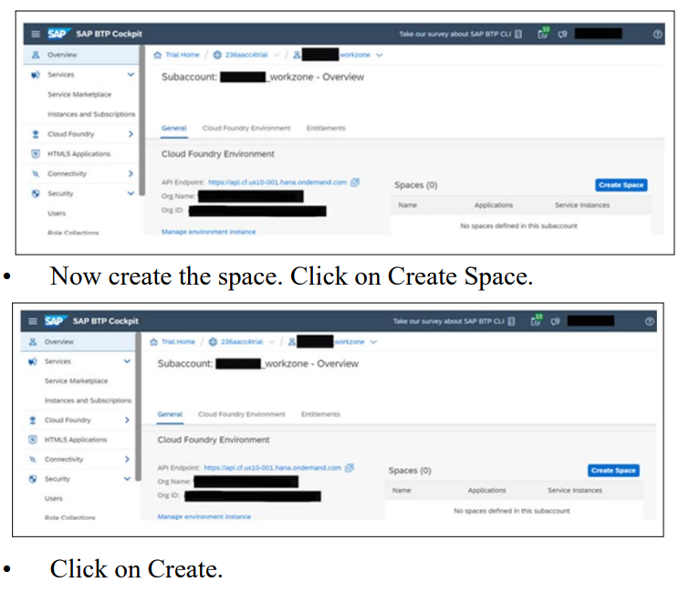700x603 pixels.
Task: Click globe icon beside 236aacc4trial, first screenshot
Action: coord(217,55)
